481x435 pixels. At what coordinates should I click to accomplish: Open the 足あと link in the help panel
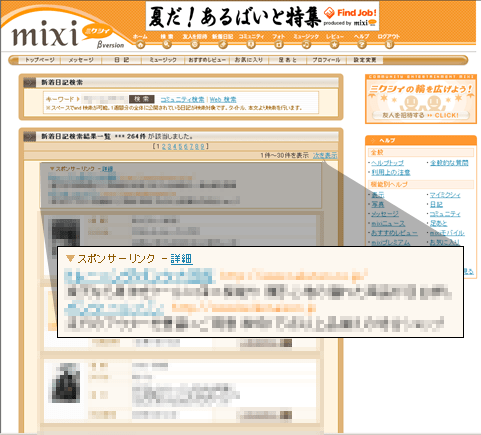[x=438, y=223]
